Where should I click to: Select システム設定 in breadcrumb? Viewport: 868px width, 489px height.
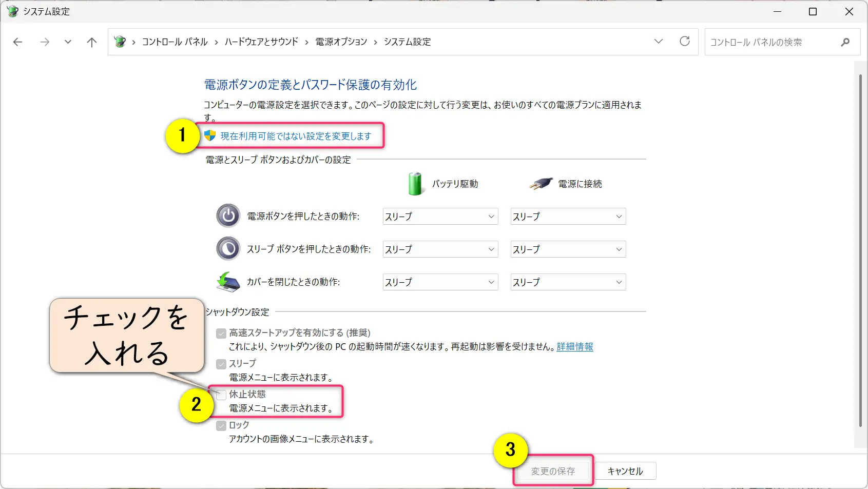408,42
